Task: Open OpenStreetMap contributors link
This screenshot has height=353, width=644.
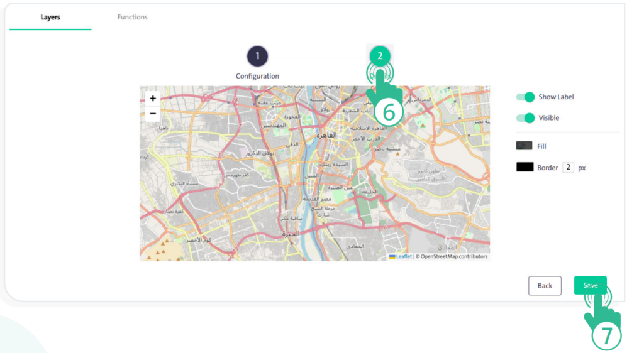Action: 454,256
